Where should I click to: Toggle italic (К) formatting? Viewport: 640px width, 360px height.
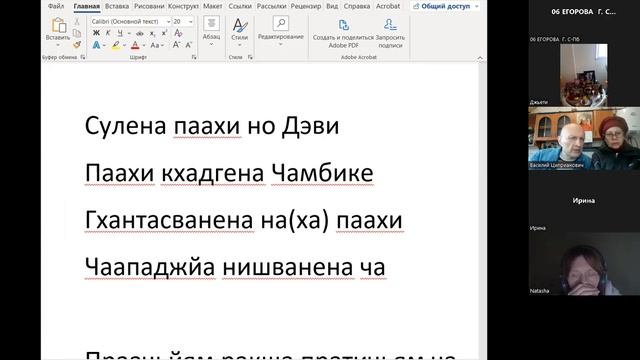[x=108, y=33]
